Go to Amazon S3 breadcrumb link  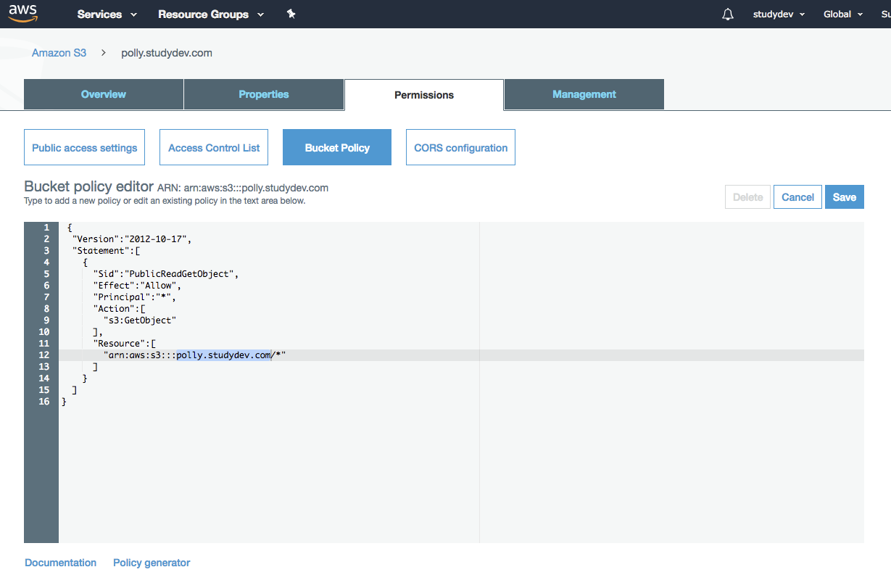click(59, 53)
